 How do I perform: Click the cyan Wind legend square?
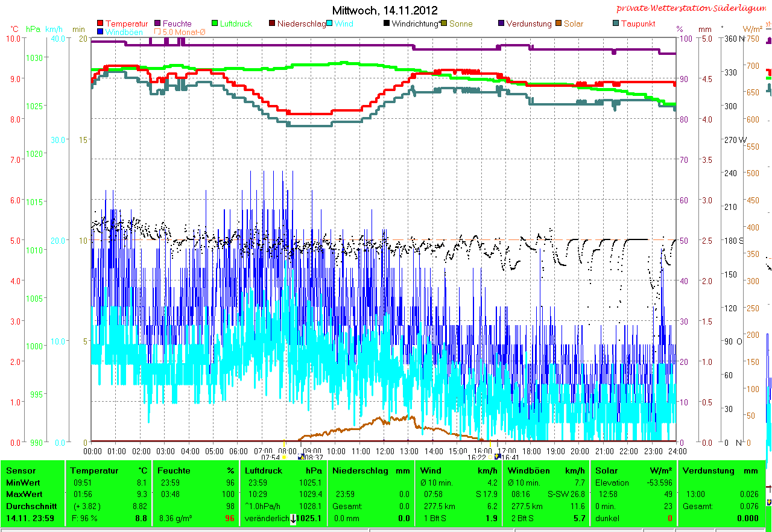[x=330, y=24]
